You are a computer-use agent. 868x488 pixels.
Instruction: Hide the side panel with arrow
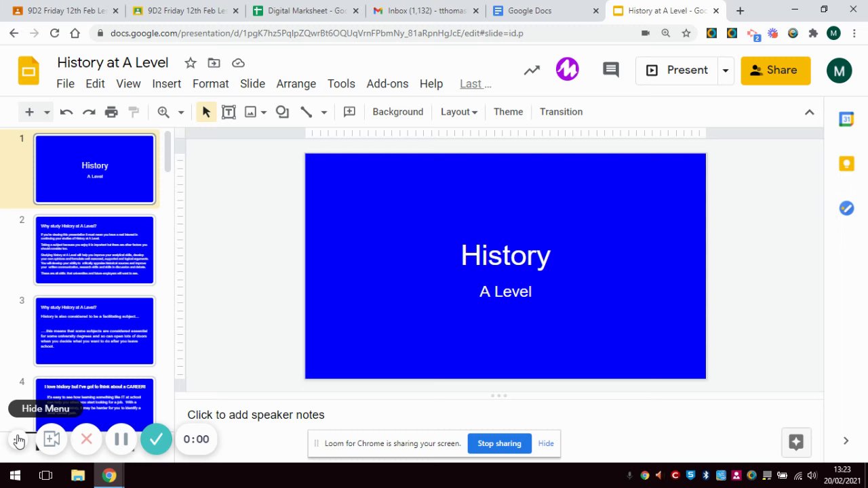tap(846, 441)
